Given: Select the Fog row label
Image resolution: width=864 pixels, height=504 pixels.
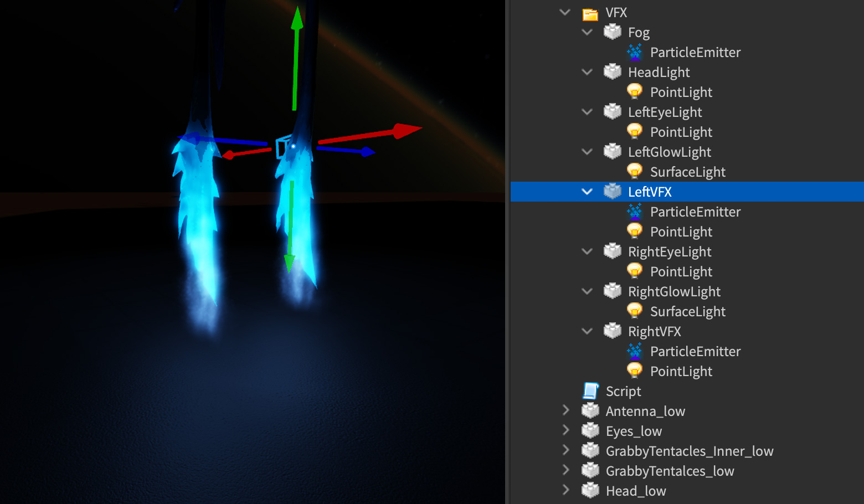Looking at the screenshot, I should (x=639, y=33).
